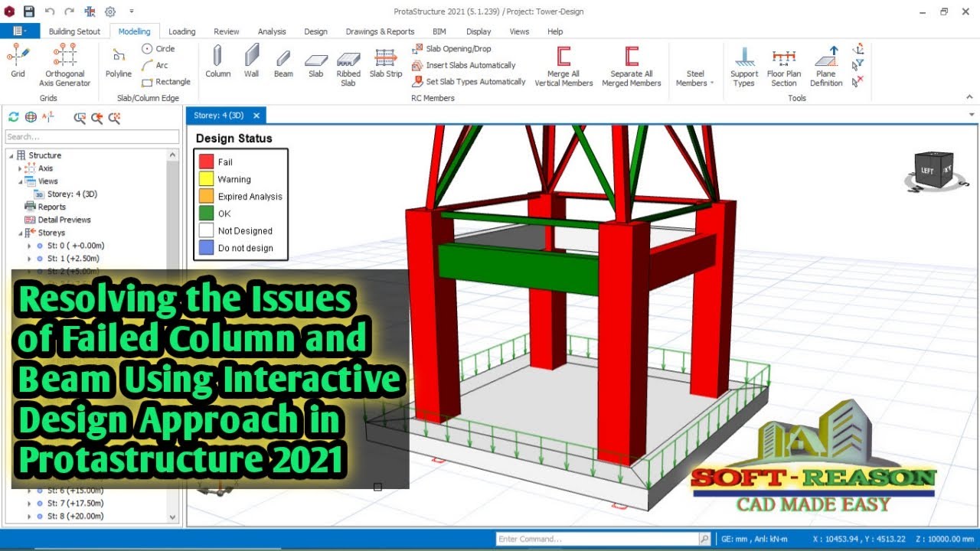The width and height of the screenshot is (980, 551).
Task: Open the blue application menu button
Action: [x=20, y=31]
